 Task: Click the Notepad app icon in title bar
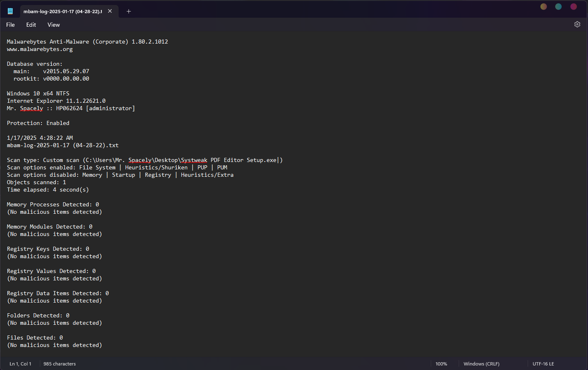(10, 11)
